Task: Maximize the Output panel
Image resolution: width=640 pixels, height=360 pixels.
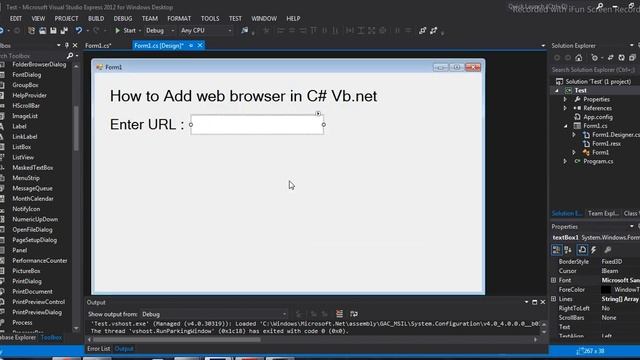Action: [534, 302]
